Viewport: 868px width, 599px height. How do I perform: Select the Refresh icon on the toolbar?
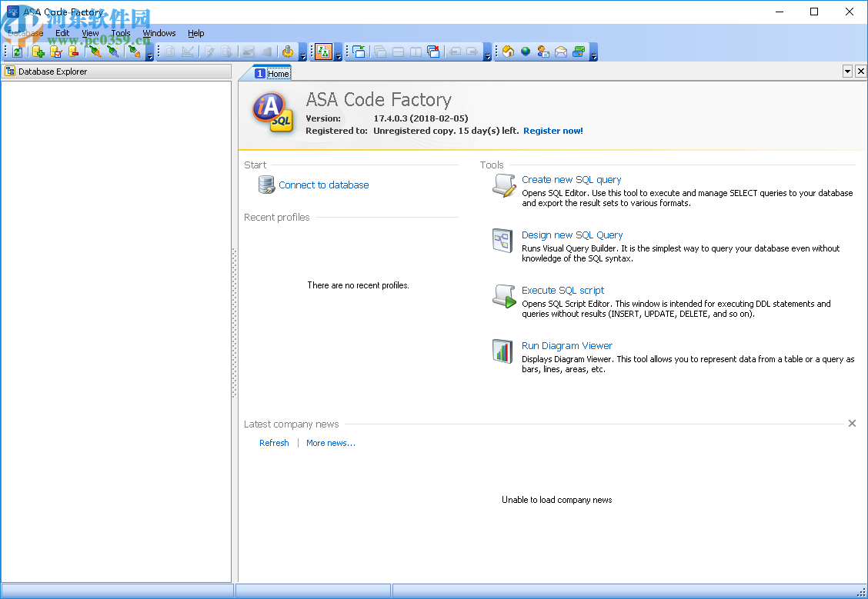coord(17,52)
